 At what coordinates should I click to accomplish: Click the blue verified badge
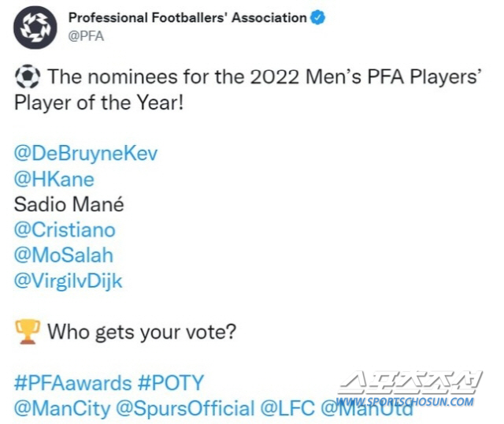tap(317, 17)
